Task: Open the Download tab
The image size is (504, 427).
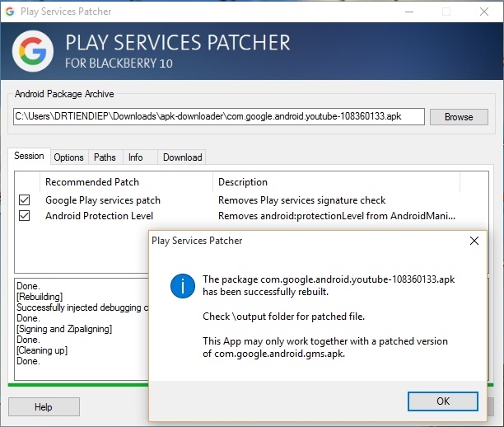Action: tap(182, 157)
